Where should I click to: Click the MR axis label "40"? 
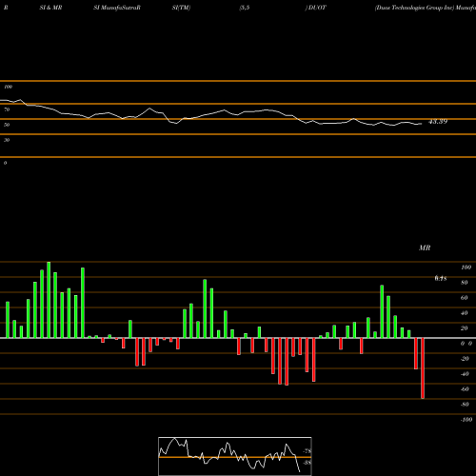pyautogui.click(x=465, y=313)
